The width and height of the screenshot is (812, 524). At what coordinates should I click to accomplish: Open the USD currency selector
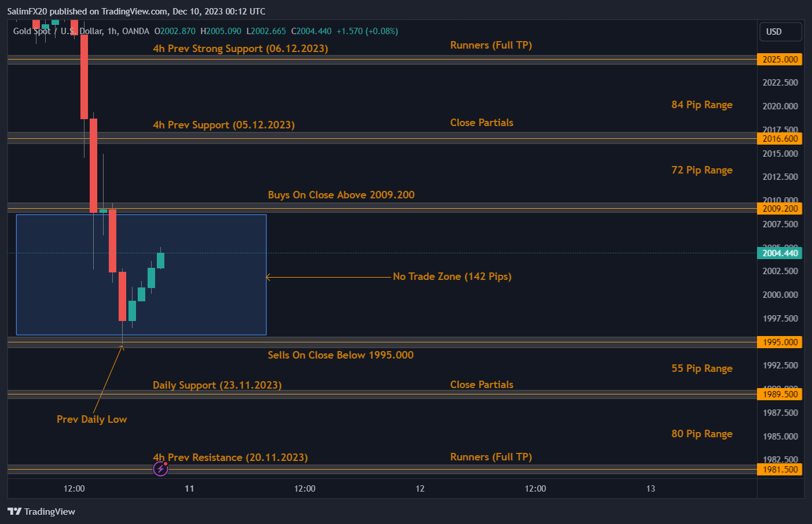(780, 32)
